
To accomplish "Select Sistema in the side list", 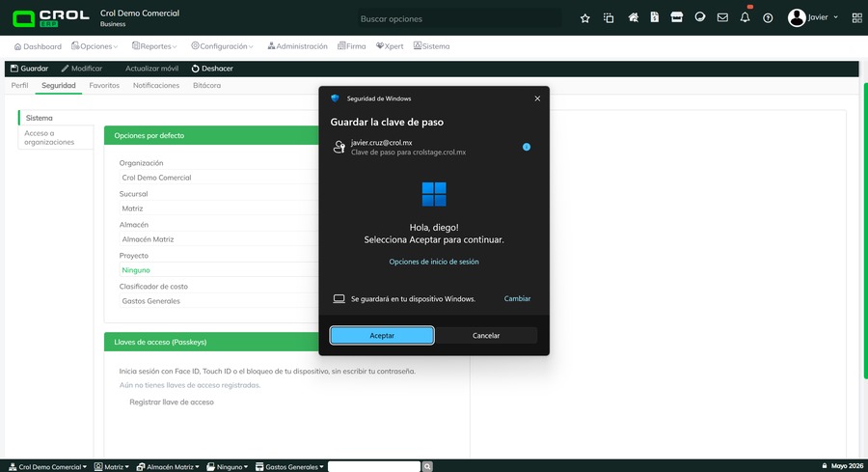I will 55,118.
